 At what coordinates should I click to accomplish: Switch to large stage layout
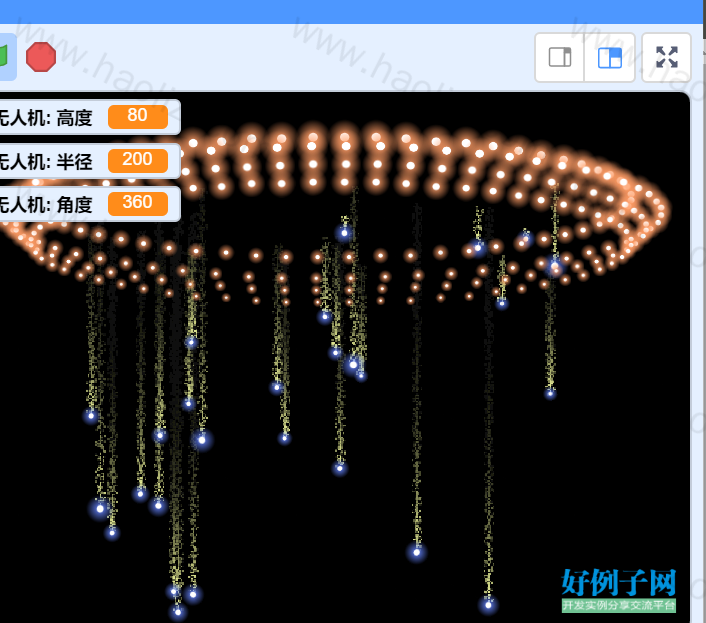(610, 57)
